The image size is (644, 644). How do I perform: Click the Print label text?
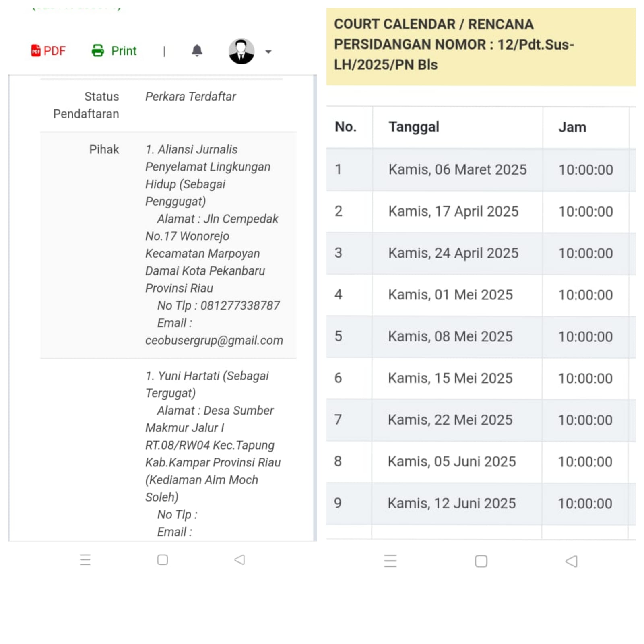[124, 51]
